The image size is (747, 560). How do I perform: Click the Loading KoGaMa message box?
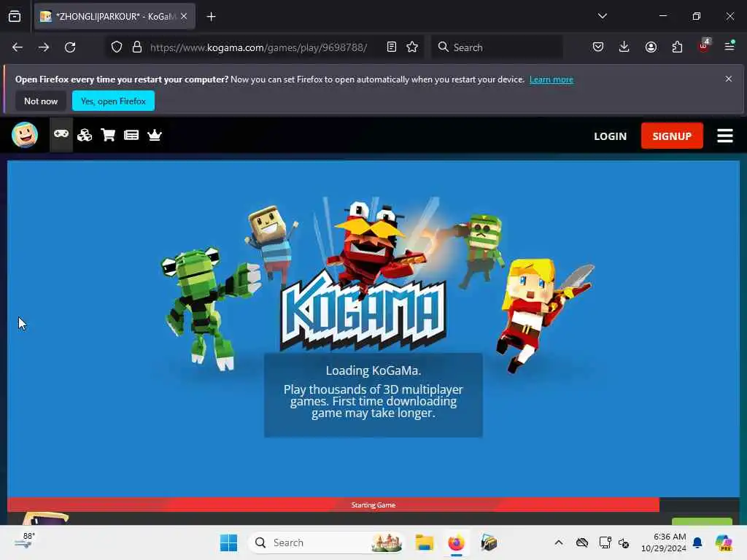tap(373, 394)
